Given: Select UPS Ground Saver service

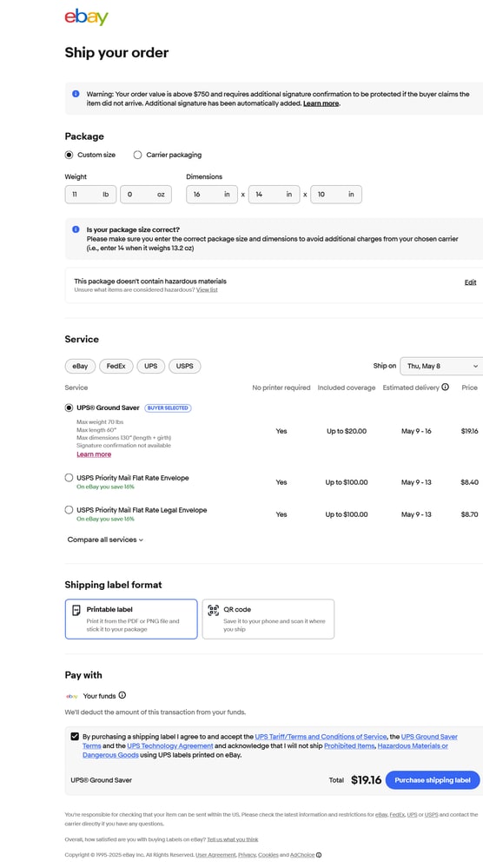Looking at the screenshot, I should click(x=69, y=408).
